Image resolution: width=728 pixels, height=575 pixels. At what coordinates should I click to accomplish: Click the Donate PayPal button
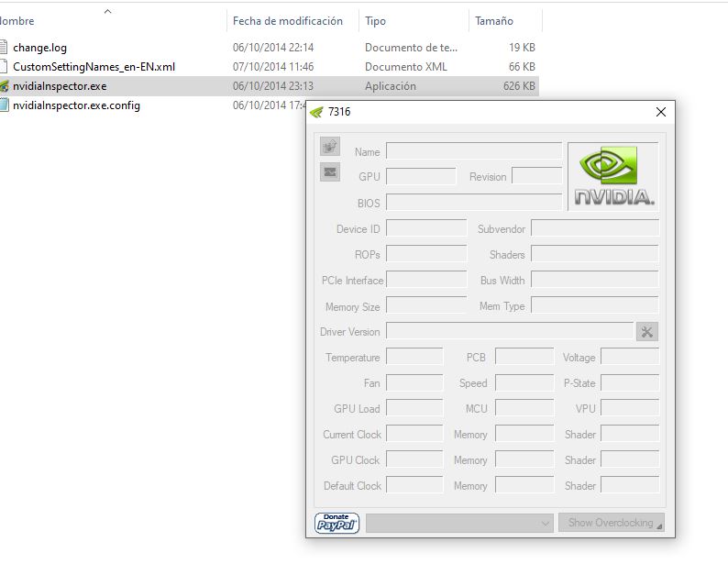pos(337,523)
